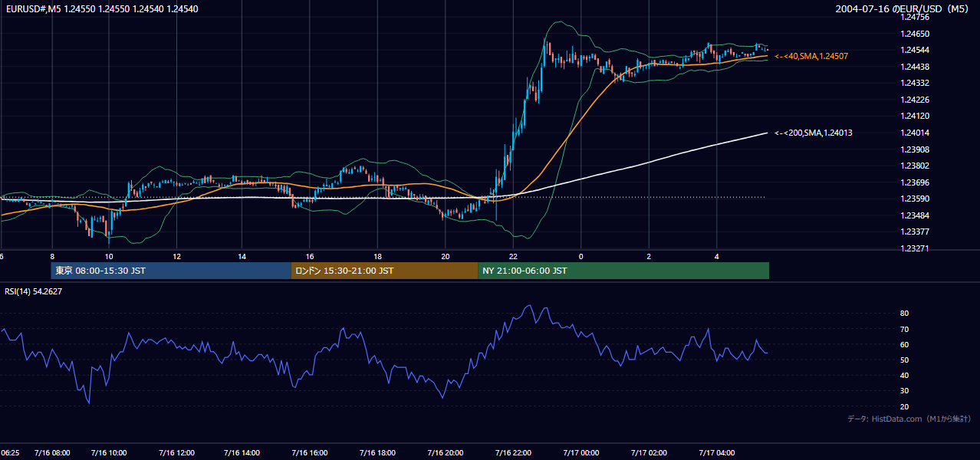Screen dimensions: 980x460
Task: Click the time label 7/16 16:00
Action: click(311, 453)
